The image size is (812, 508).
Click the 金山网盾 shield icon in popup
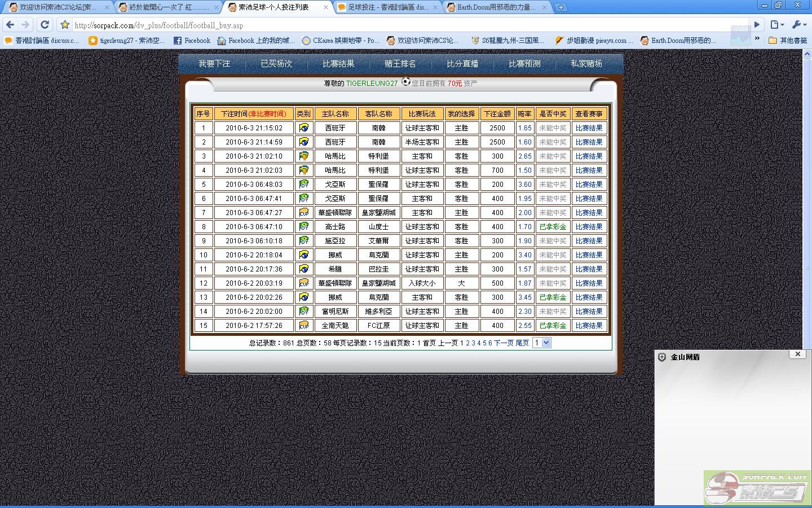click(x=661, y=357)
